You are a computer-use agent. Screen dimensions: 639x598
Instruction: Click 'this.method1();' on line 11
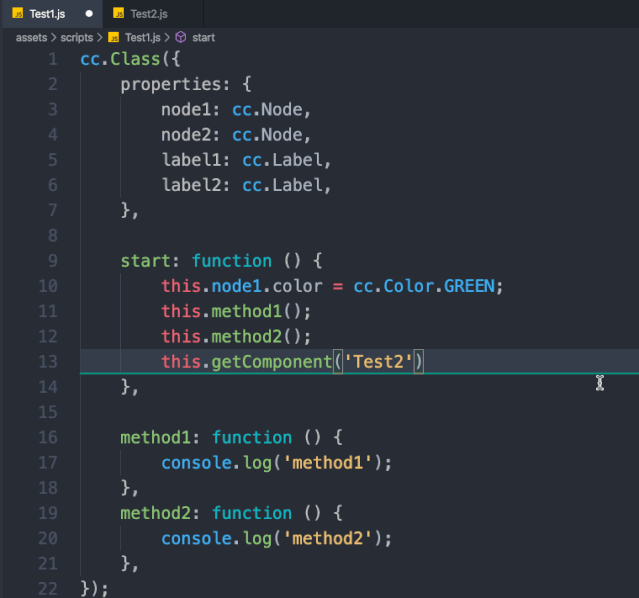click(236, 311)
